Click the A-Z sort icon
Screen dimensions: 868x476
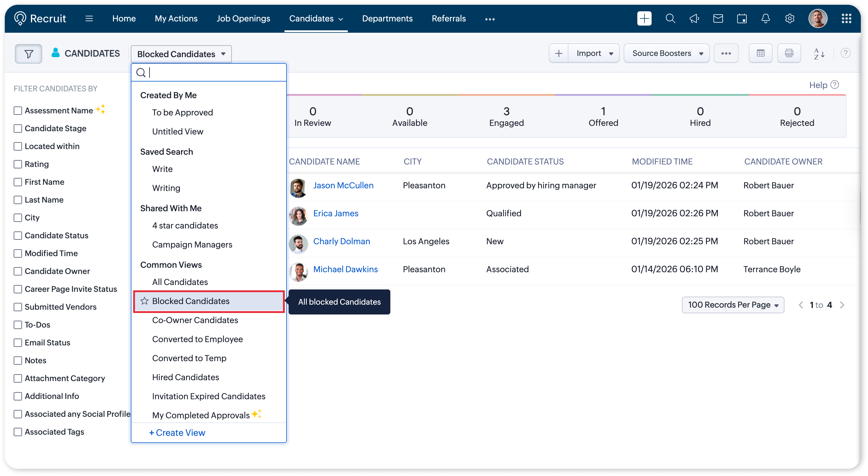point(819,53)
